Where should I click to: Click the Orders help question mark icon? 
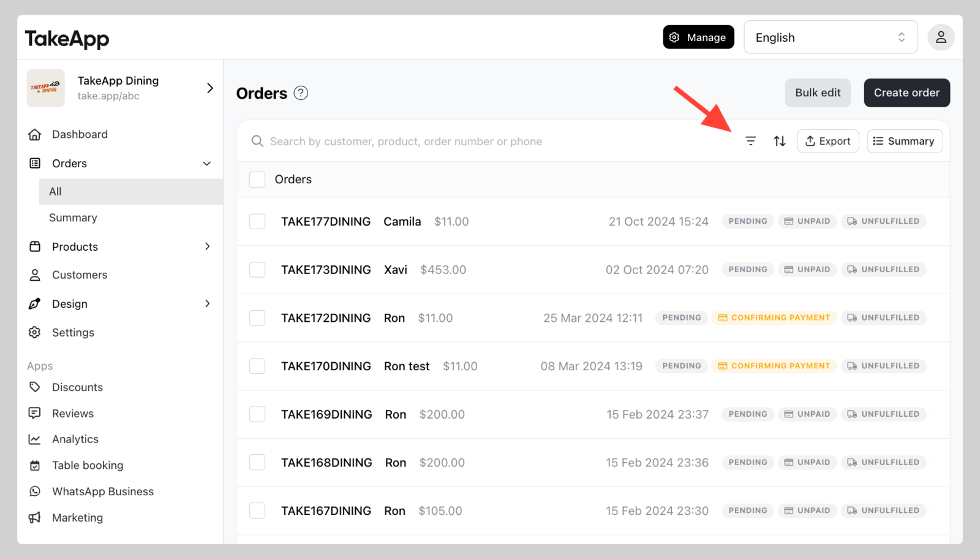pyautogui.click(x=301, y=93)
